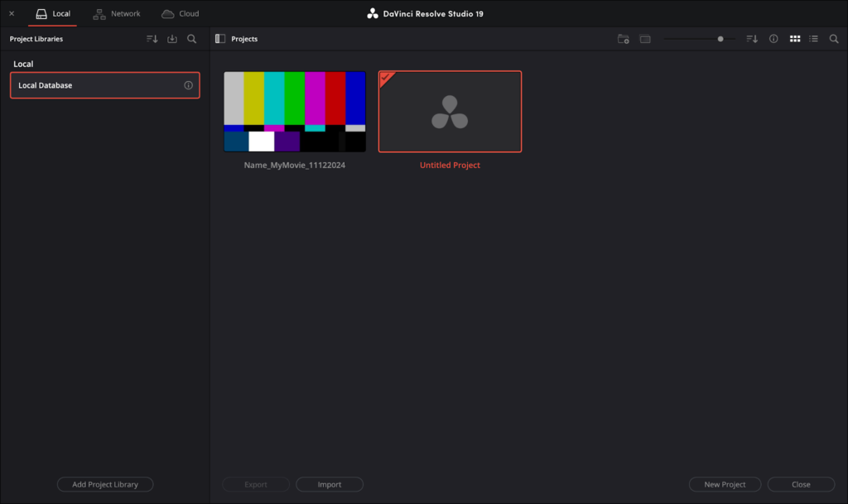Show info for Local Database
Viewport: 848px width, 504px height.
pos(188,85)
